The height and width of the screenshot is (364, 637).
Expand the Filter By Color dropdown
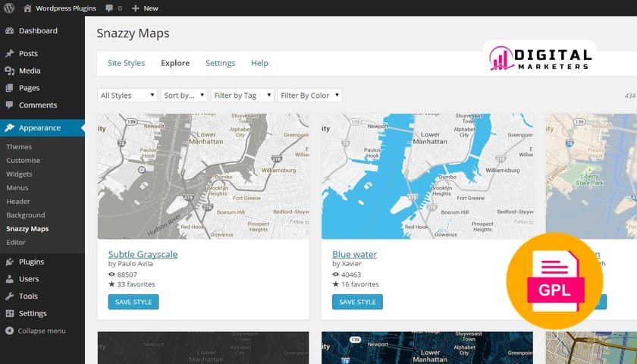(x=309, y=96)
